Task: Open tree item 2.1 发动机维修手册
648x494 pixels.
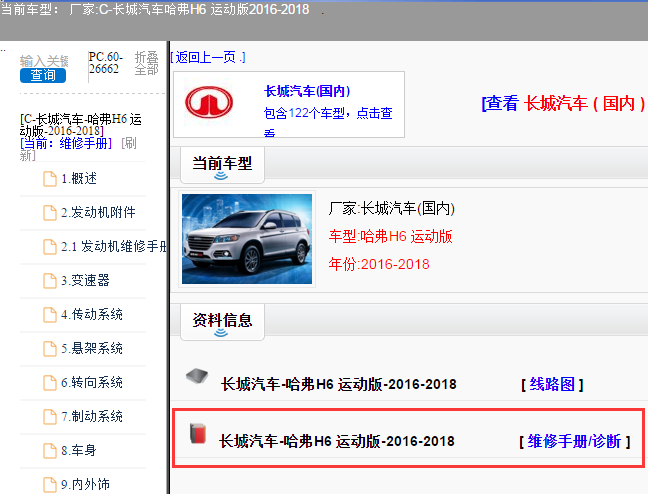Action: pyautogui.click(x=114, y=246)
